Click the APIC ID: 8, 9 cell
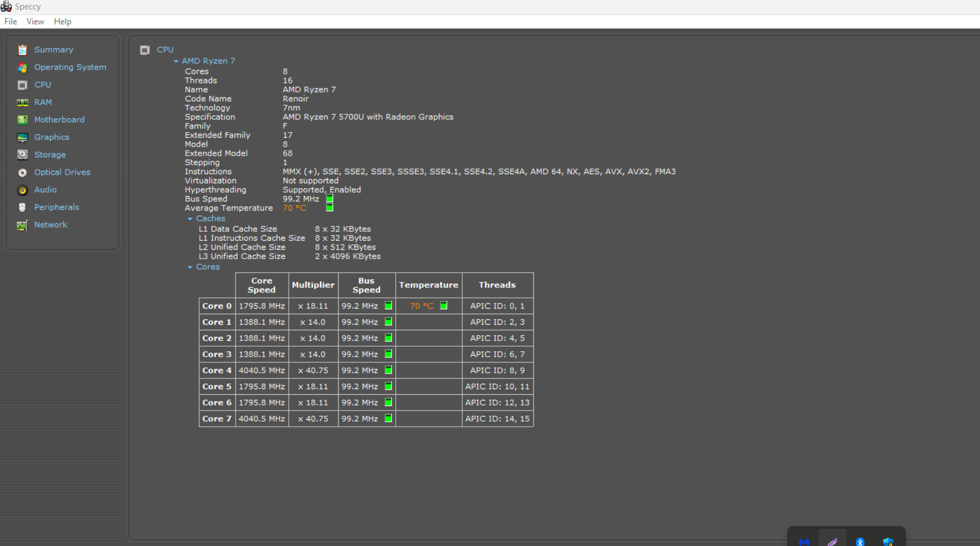The height and width of the screenshot is (546, 980). pyautogui.click(x=498, y=370)
